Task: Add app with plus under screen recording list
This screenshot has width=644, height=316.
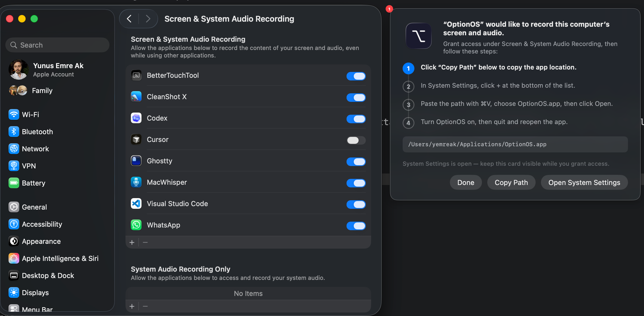Action: [x=132, y=242]
